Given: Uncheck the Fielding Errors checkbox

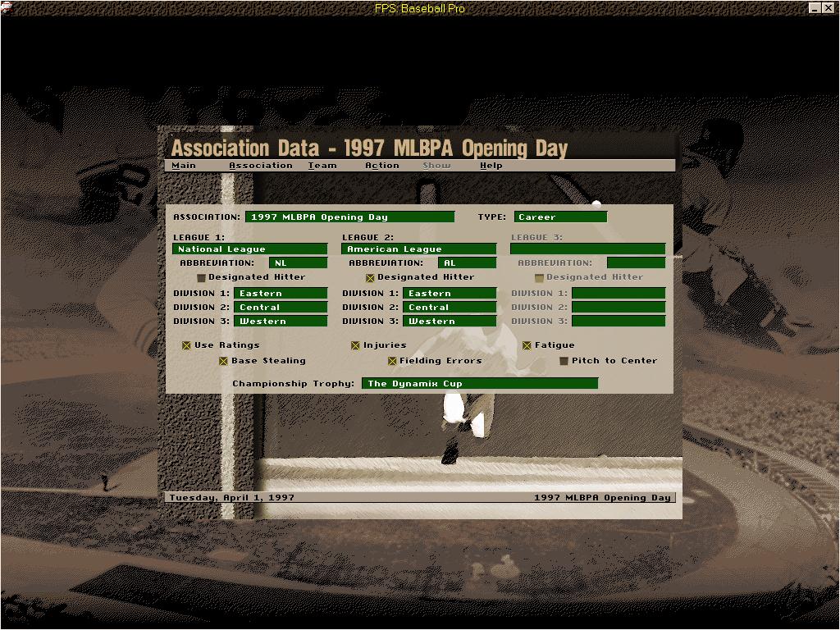Looking at the screenshot, I should tap(392, 361).
